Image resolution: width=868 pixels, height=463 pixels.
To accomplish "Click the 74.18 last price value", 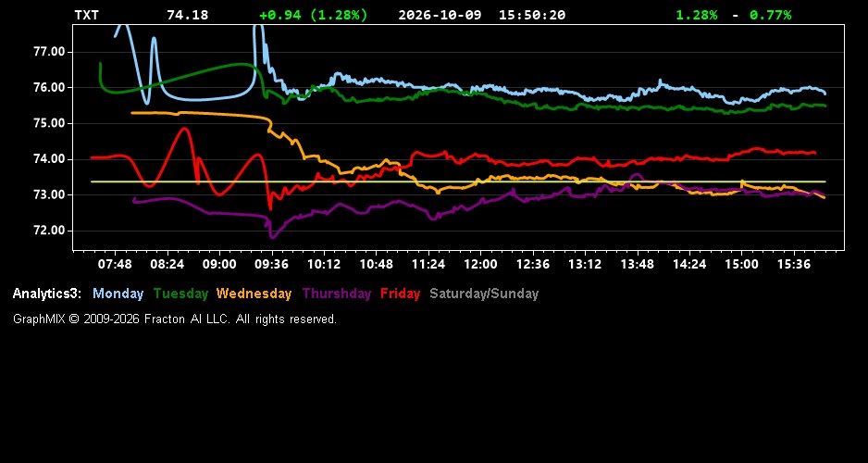I will (188, 16).
